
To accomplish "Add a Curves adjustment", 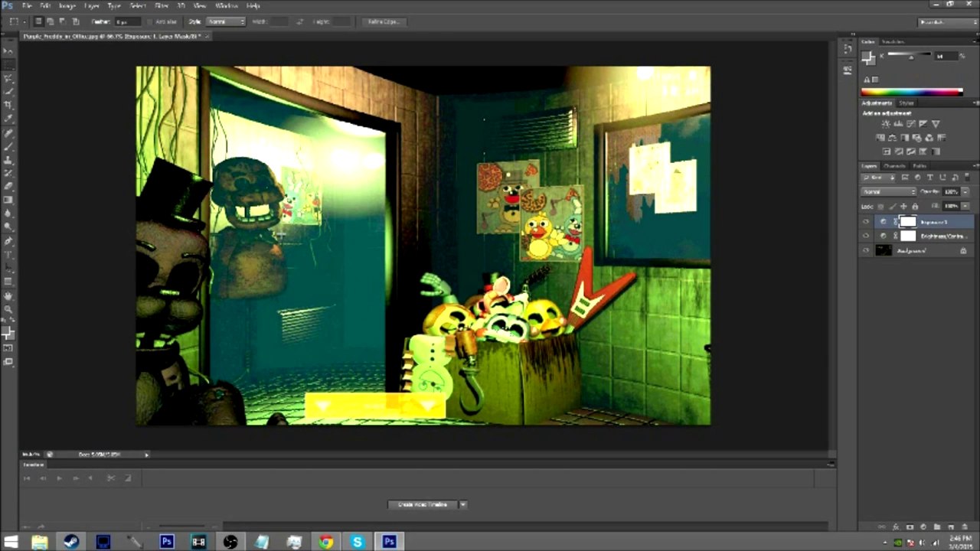I will point(910,124).
